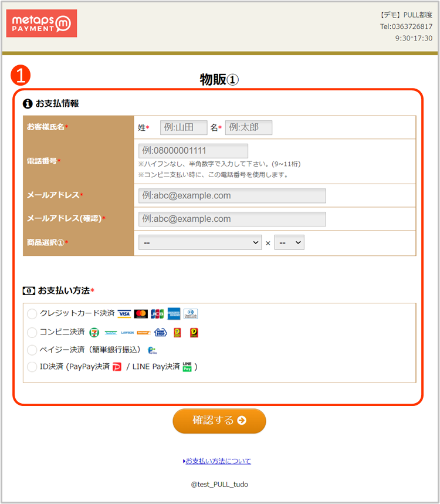The height and width of the screenshot is (504, 440).
Task: Open the quantity dropdown after ×
Action: click(x=289, y=243)
